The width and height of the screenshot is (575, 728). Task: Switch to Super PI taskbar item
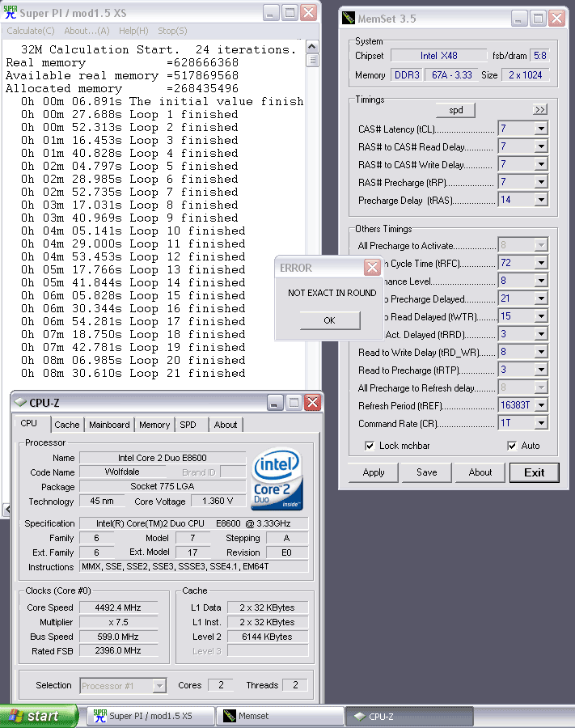[x=151, y=716]
